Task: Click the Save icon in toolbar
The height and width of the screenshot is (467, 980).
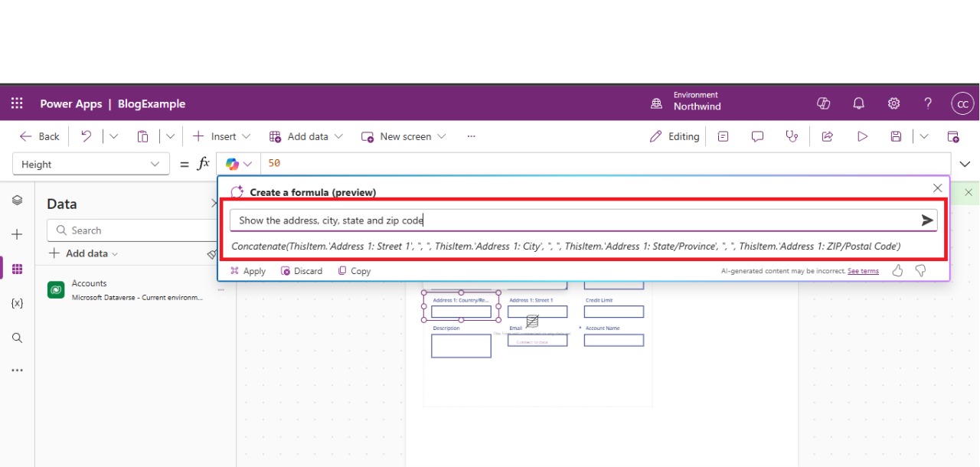Action: (x=896, y=136)
